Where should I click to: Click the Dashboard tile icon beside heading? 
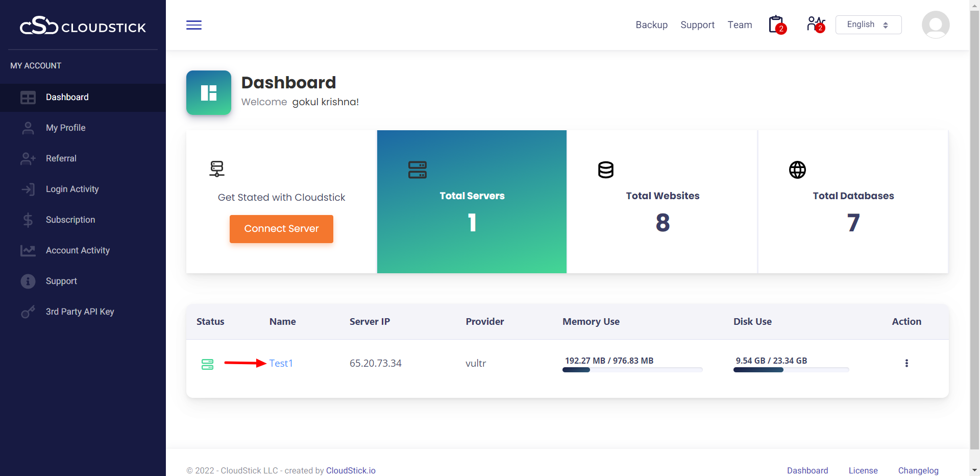[209, 93]
